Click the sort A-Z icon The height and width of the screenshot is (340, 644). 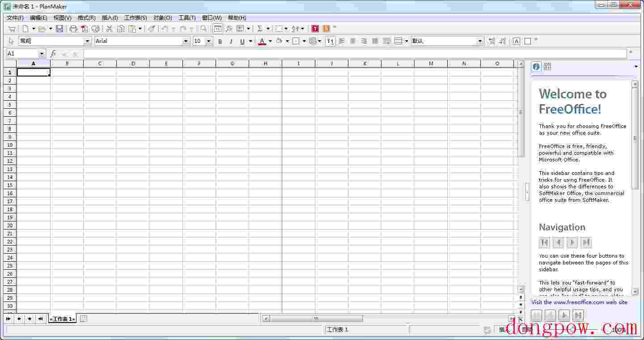tap(295, 29)
